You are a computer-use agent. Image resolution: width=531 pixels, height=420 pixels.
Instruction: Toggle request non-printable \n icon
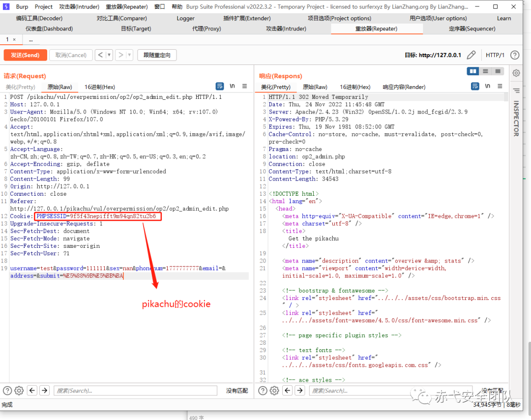click(x=232, y=86)
